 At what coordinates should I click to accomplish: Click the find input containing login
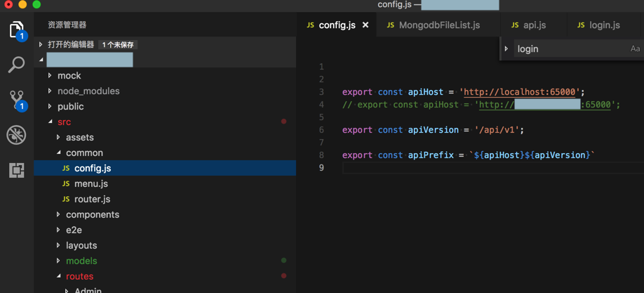(568, 49)
